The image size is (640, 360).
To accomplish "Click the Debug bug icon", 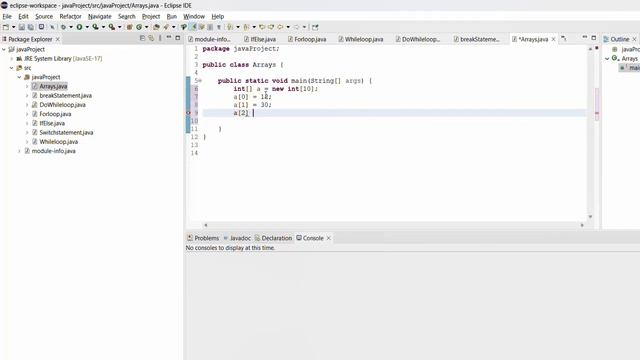I will [63, 27].
